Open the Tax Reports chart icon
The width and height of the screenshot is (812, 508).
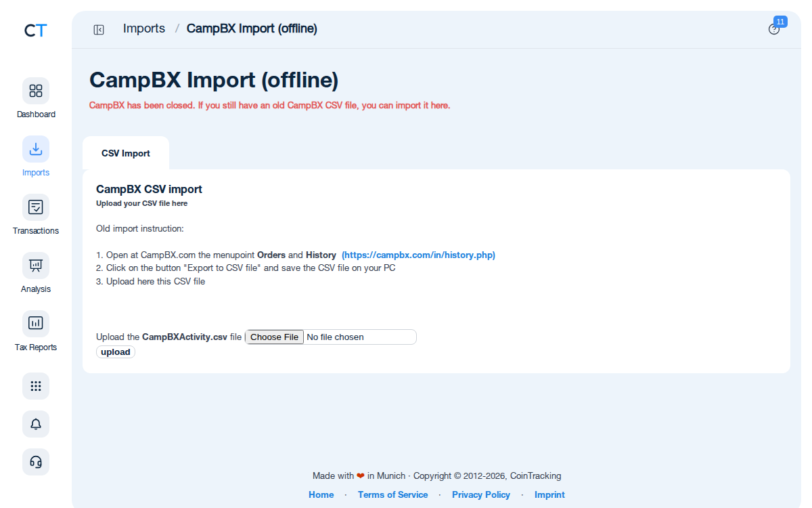click(x=36, y=324)
